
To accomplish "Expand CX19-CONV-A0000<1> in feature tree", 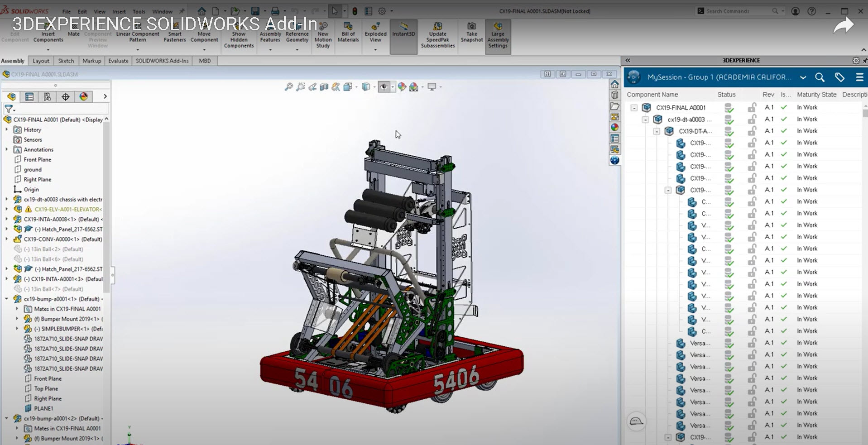I will click(7, 239).
